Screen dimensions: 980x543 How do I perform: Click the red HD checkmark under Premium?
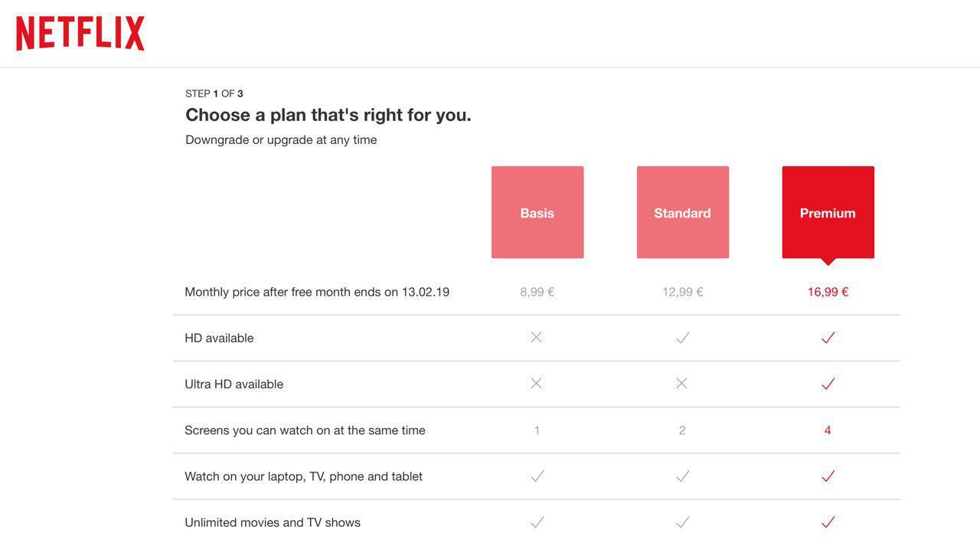pyautogui.click(x=828, y=338)
